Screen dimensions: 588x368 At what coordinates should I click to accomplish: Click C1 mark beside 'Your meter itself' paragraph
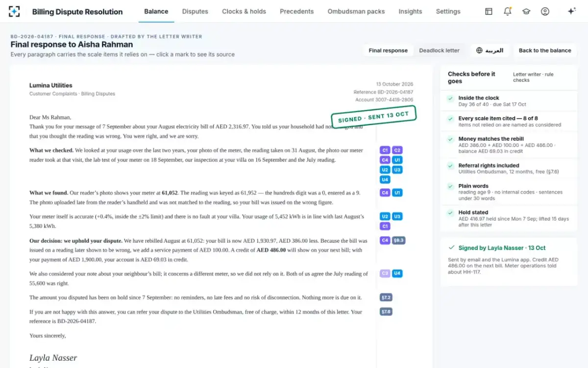click(385, 226)
